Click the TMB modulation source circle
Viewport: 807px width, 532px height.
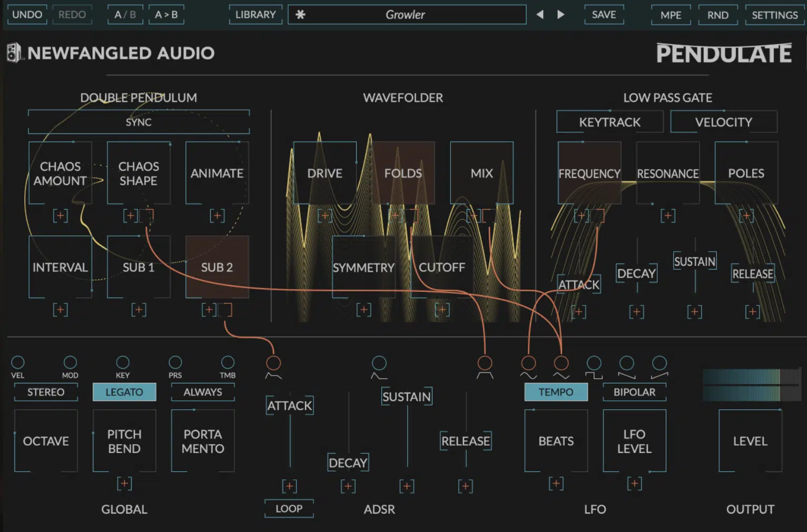click(x=228, y=362)
